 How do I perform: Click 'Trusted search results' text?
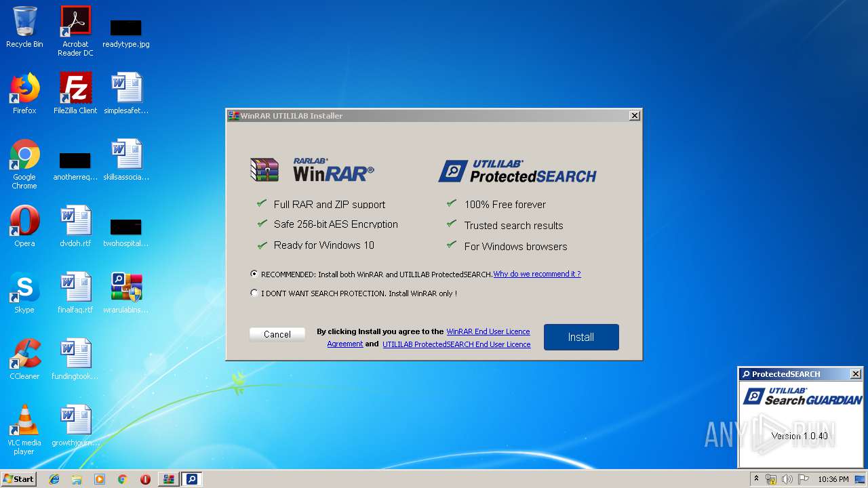pyautogui.click(x=514, y=226)
